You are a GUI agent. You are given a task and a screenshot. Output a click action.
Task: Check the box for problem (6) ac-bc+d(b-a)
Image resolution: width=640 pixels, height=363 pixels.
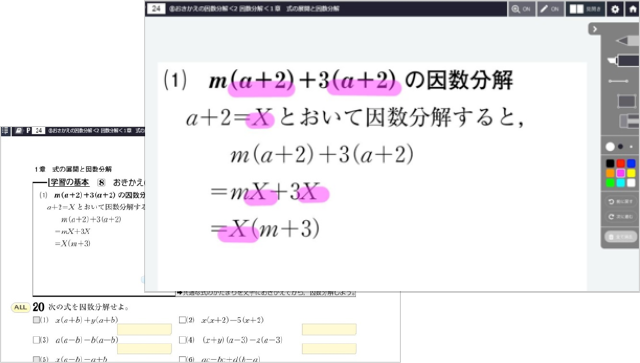pyautogui.click(x=182, y=360)
